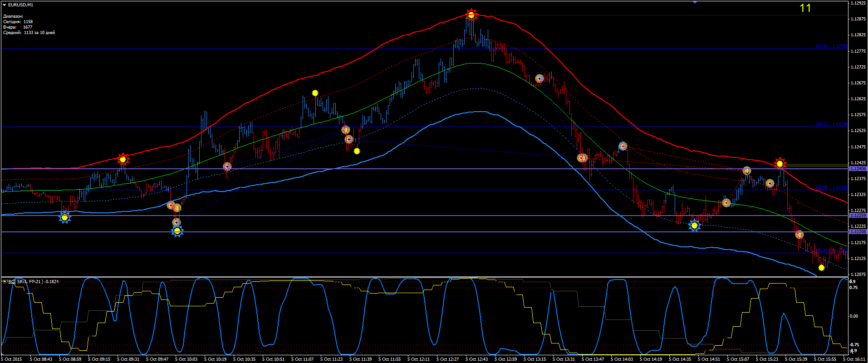Click the 5 Oct 12:43 time label
Screen dimensions: 868x363
tap(476, 359)
